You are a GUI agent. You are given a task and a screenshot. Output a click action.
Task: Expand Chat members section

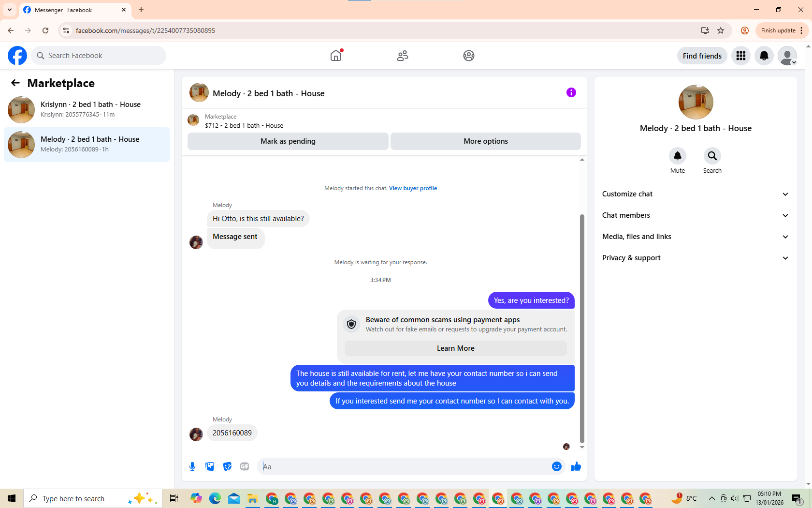(696, 215)
